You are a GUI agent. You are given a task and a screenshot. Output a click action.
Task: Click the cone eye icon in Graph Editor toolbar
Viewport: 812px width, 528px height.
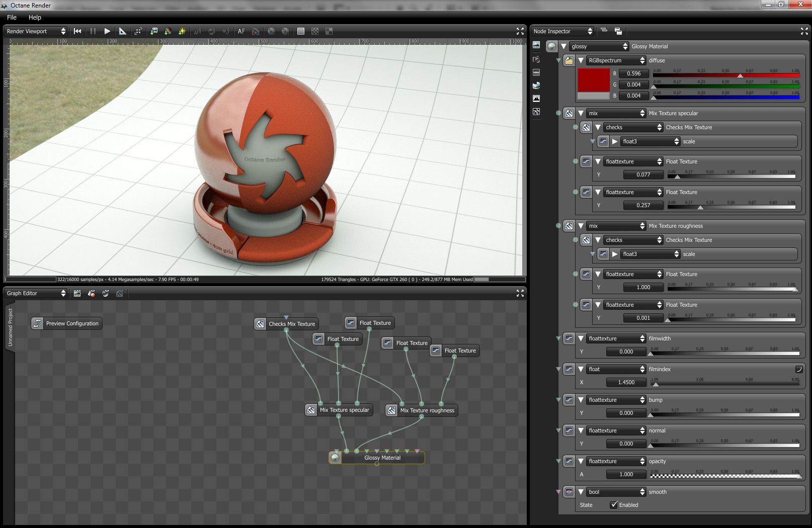pyautogui.click(x=92, y=293)
